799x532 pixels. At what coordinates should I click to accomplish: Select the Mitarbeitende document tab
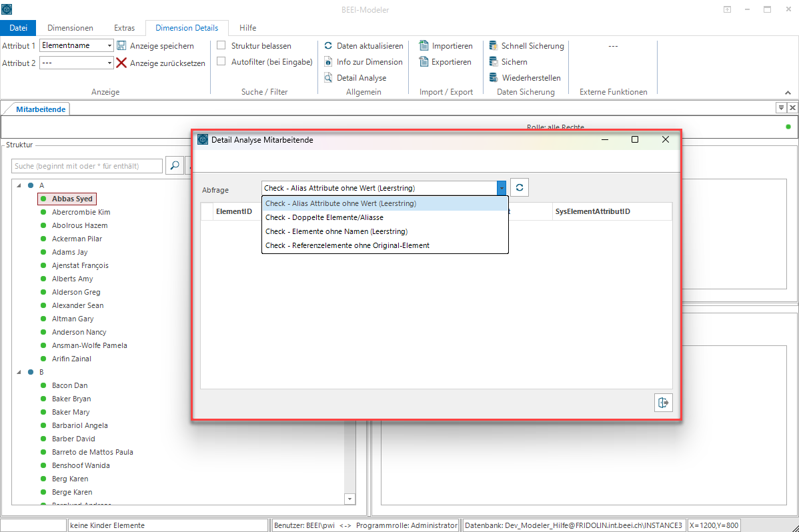tap(41, 109)
